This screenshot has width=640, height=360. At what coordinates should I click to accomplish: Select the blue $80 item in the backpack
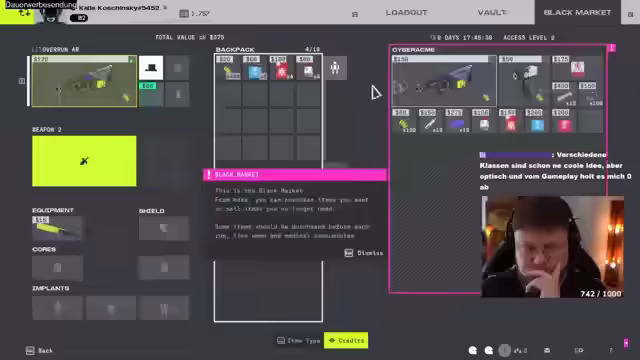coord(255,68)
